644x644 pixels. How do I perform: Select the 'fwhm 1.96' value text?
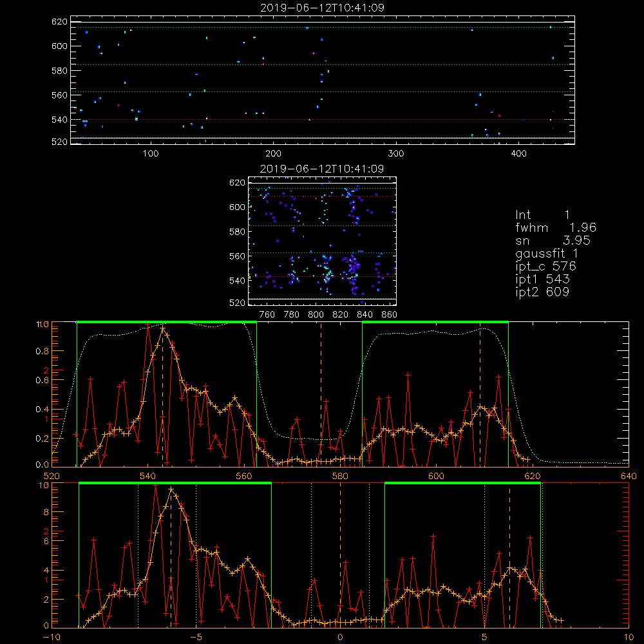point(556,228)
